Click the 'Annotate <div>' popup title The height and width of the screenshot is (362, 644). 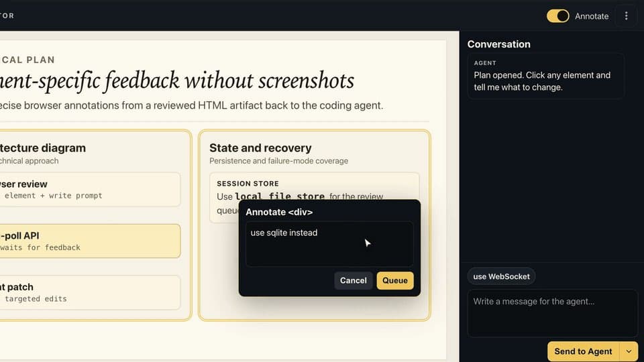point(279,212)
